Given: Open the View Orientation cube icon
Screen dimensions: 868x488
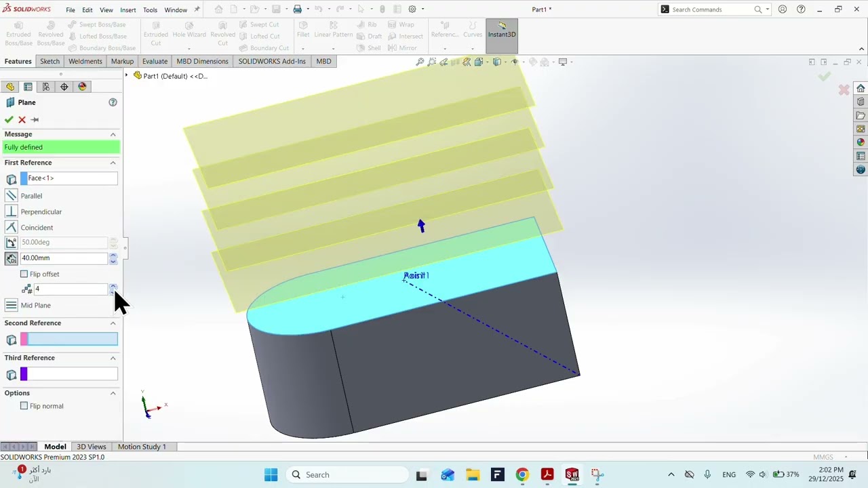Looking at the screenshot, I should [479, 62].
